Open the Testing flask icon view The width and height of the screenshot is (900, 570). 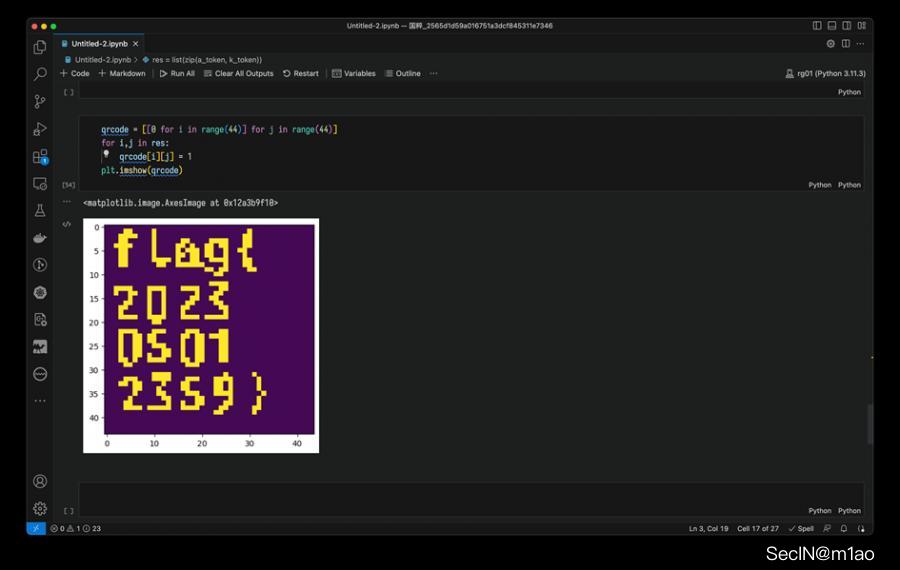coord(40,211)
